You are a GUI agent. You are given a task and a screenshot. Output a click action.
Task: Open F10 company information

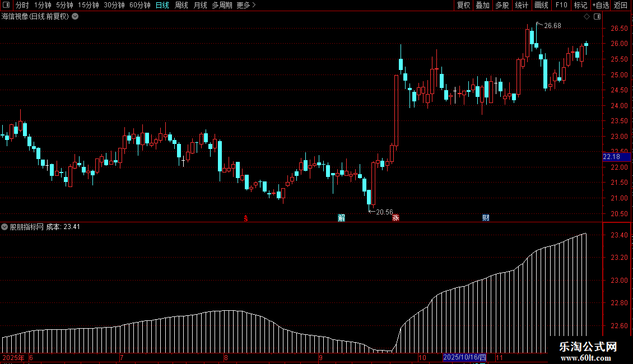pyautogui.click(x=561, y=5)
